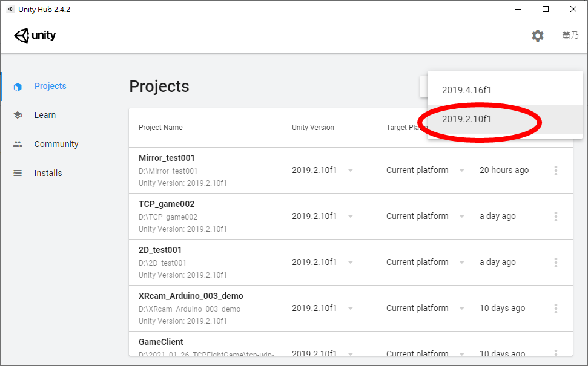Open the XRcam_Arduino_003_demo project
This screenshot has width=588, height=366.
pyautogui.click(x=191, y=296)
